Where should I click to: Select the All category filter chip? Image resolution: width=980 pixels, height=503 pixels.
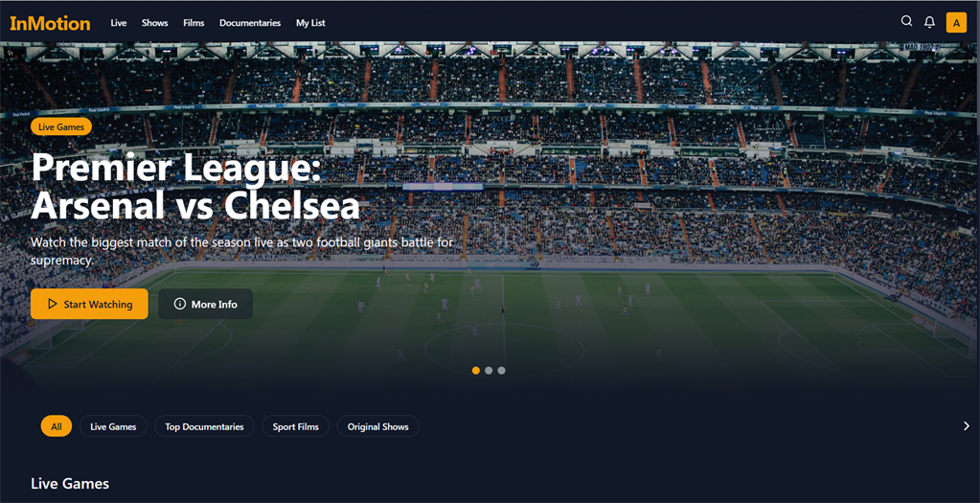click(57, 426)
